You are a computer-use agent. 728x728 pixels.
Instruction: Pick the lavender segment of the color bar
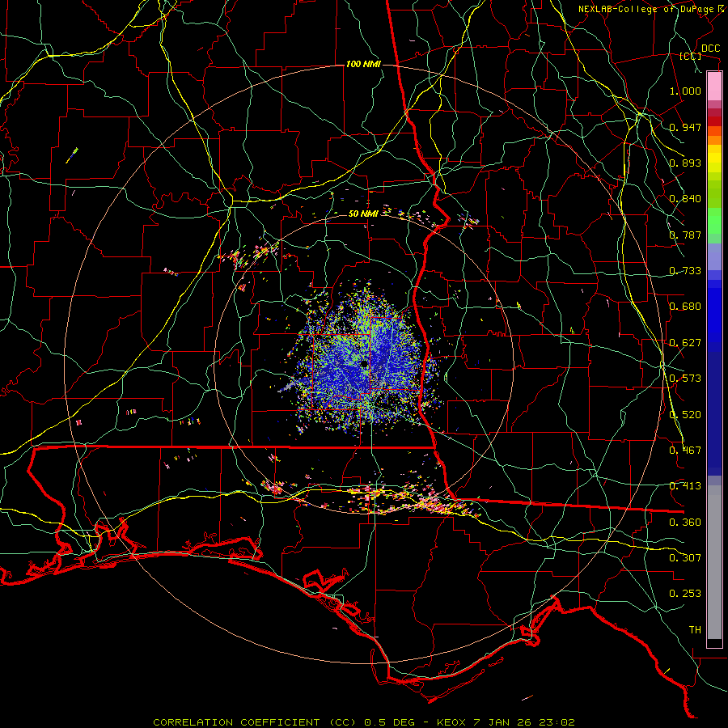[x=714, y=256]
